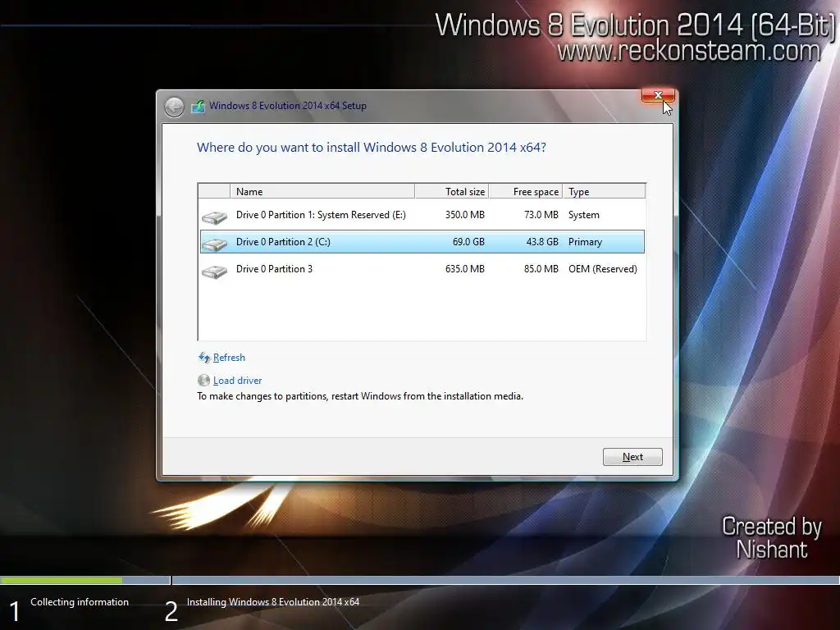The image size is (840, 630).
Task: Click the Installing Windows progress bar segment
Action: click(x=505, y=580)
